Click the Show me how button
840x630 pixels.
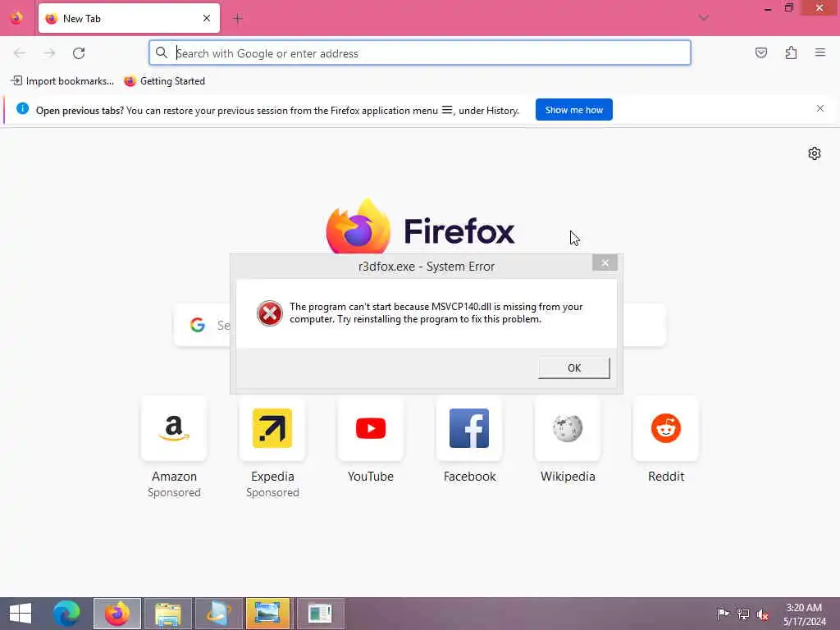[573, 110]
